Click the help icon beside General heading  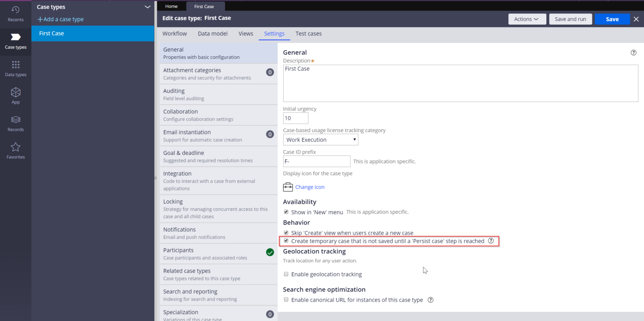coord(633,53)
